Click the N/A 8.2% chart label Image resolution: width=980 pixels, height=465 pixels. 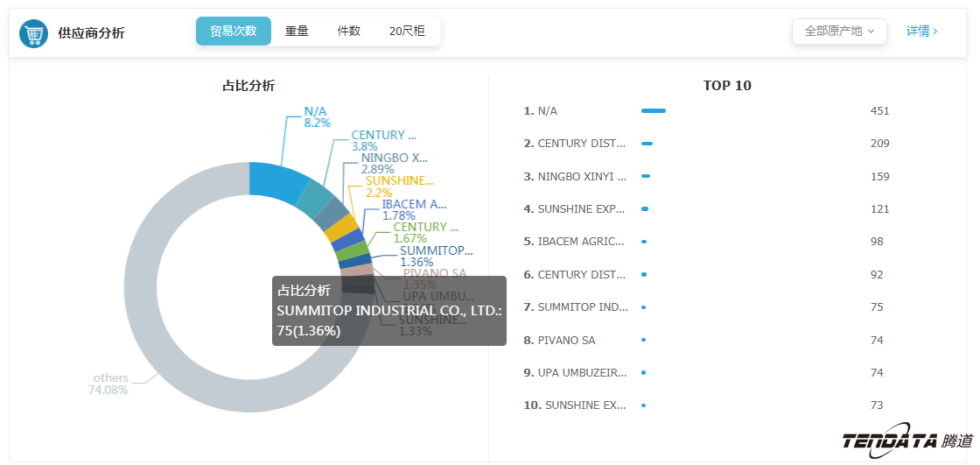[317, 117]
